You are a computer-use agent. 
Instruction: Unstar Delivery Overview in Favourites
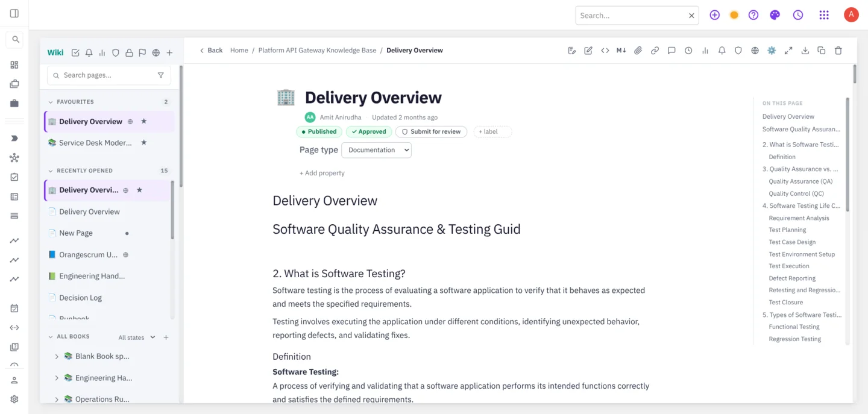[x=143, y=121]
